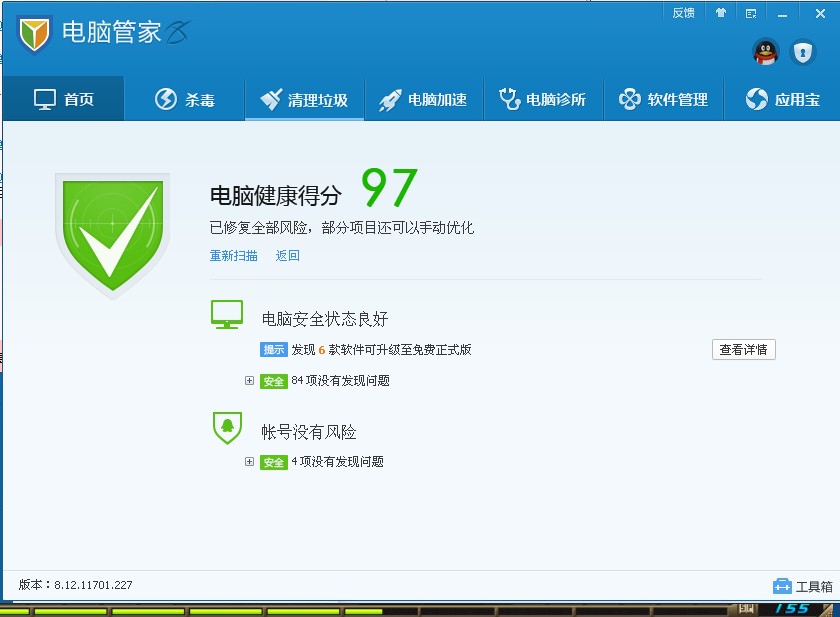This screenshot has height=617, width=840.
Task: Click the blue shield lock icon
Action: tap(802, 53)
